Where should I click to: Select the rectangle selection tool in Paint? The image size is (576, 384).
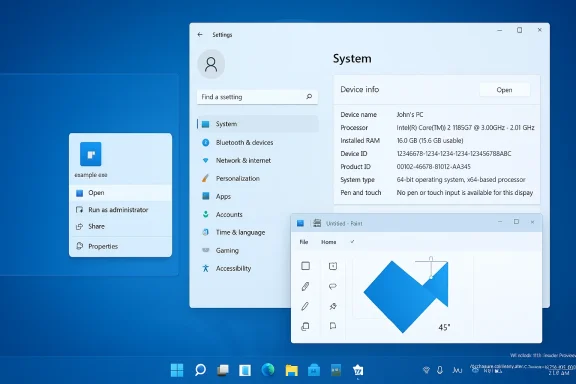pos(305,266)
